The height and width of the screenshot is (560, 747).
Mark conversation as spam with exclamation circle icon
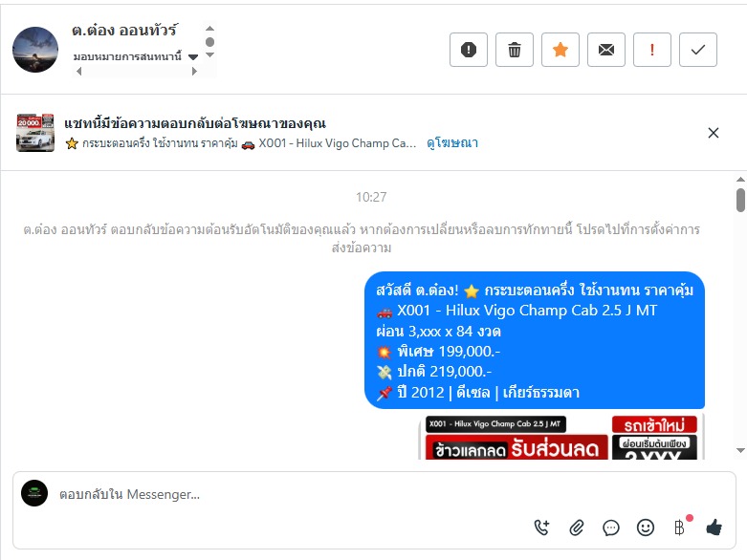pos(469,50)
